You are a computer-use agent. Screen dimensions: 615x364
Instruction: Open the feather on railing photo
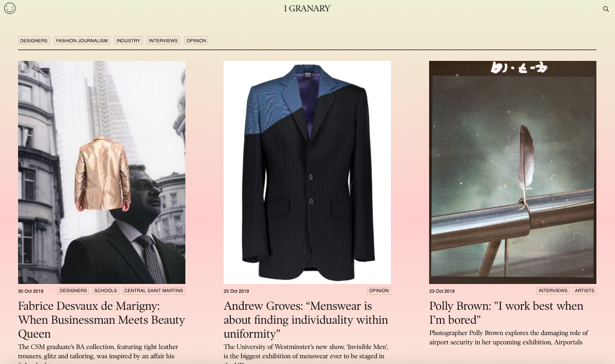(513, 172)
